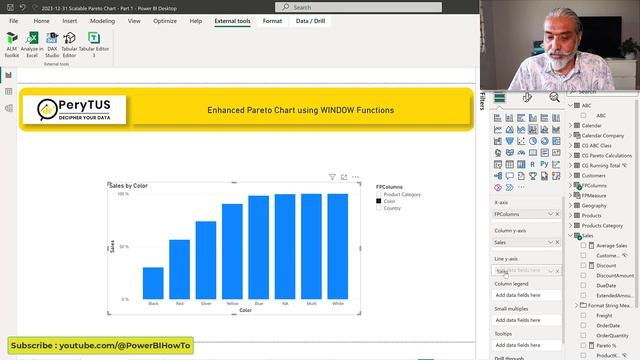640x360 pixels.
Task: Select Gauge visual icon
Action: pyautogui.click(x=521, y=153)
